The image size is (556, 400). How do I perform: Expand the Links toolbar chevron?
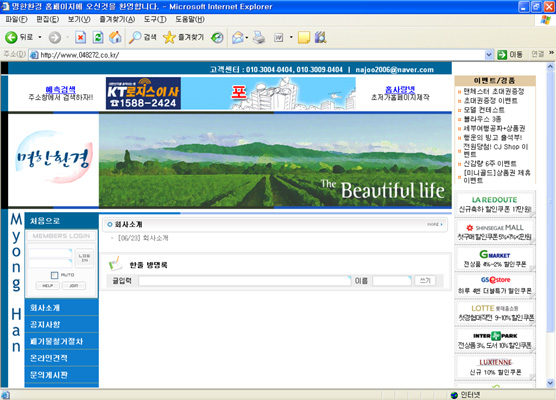click(x=551, y=53)
